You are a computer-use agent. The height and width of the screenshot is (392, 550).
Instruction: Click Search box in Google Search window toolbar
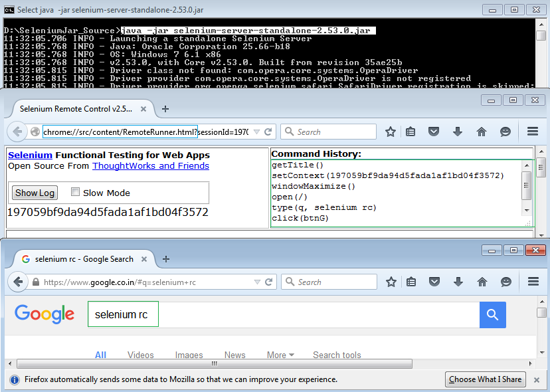(329, 282)
